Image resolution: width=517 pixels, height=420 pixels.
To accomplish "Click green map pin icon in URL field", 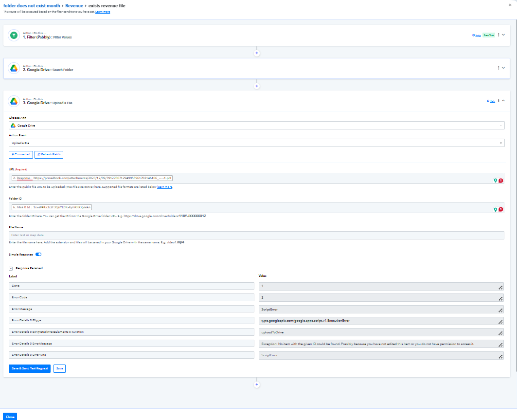I will pyautogui.click(x=495, y=181).
